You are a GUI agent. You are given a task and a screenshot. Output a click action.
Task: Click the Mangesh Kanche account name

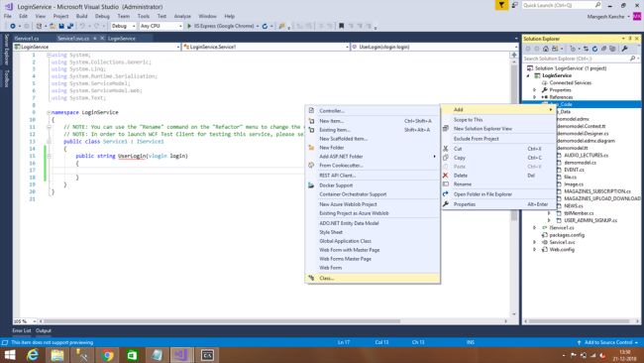(x=605, y=17)
